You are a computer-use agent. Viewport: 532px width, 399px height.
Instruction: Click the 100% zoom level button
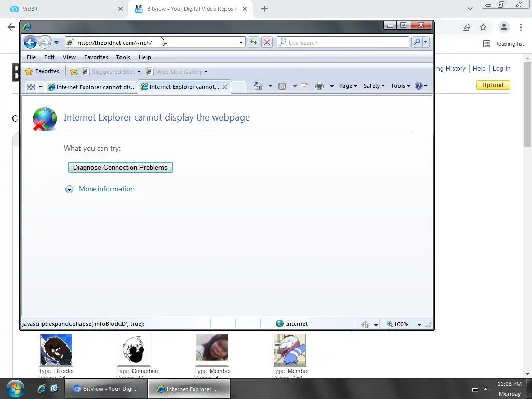tap(397, 324)
